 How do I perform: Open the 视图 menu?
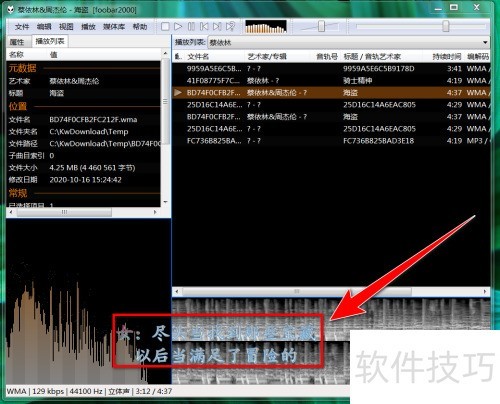[66, 27]
